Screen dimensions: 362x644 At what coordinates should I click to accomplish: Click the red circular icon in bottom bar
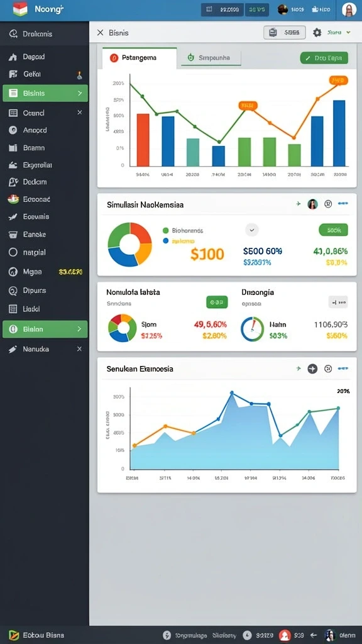point(285,635)
